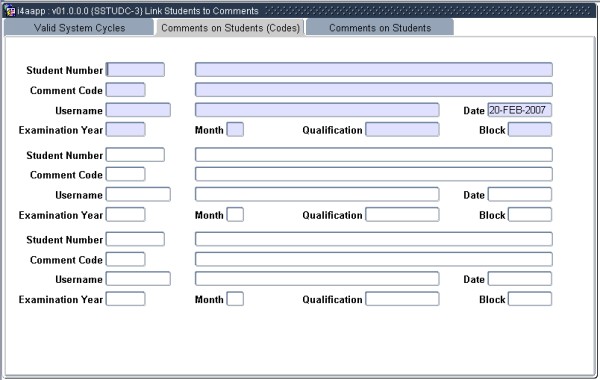The width and height of the screenshot is (600, 380).
Task: Focus the first record's Student Number field
Action: pyautogui.click(x=135, y=70)
